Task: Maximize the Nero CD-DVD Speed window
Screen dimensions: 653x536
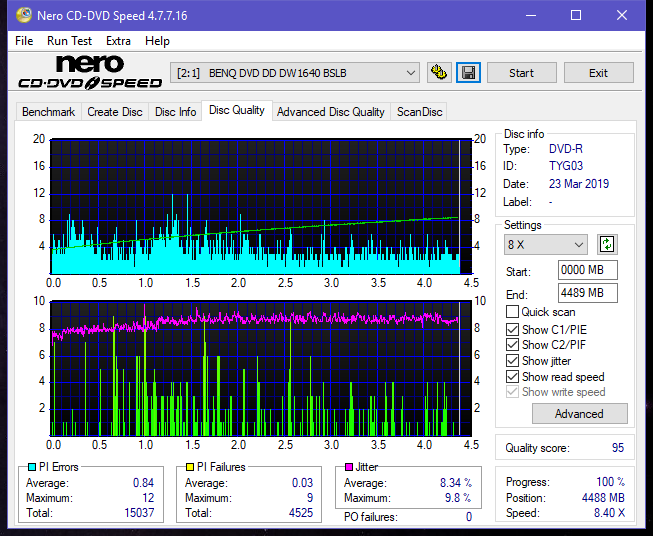Action: (x=576, y=15)
